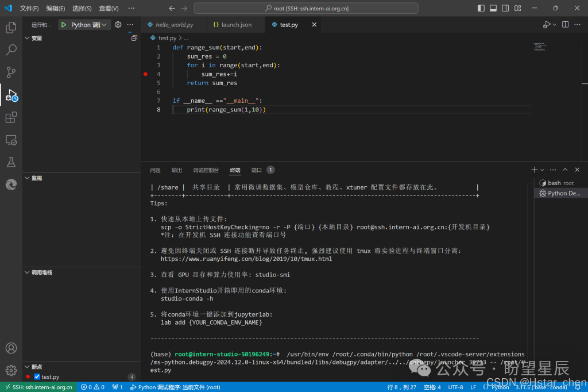Image resolution: width=588 pixels, height=392 pixels.
Task: Maximize the panel size chevron
Action: (x=565, y=170)
